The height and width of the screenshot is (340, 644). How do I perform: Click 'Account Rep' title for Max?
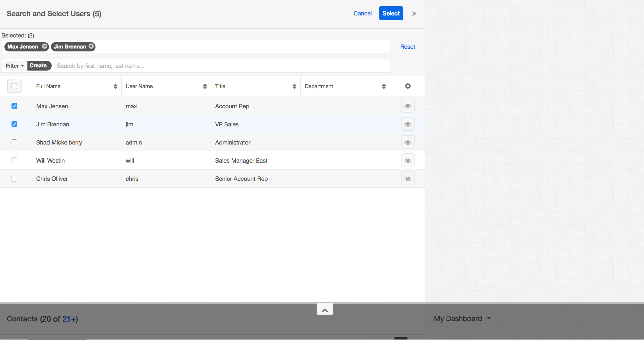tap(232, 106)
